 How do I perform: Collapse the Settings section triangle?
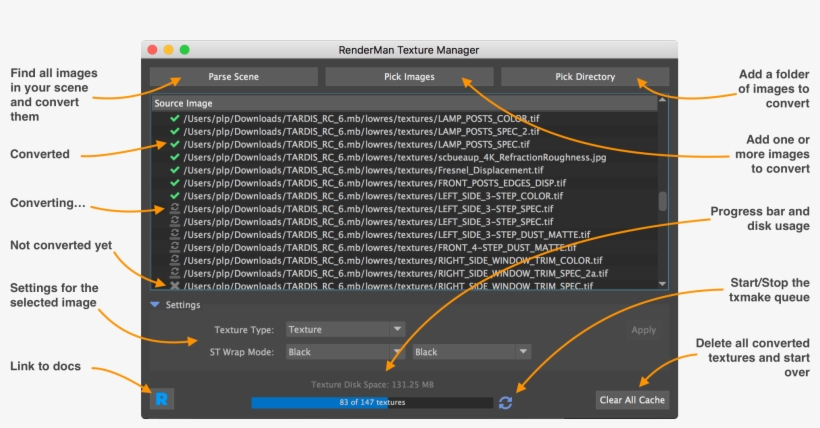click(x=155, y=305)
